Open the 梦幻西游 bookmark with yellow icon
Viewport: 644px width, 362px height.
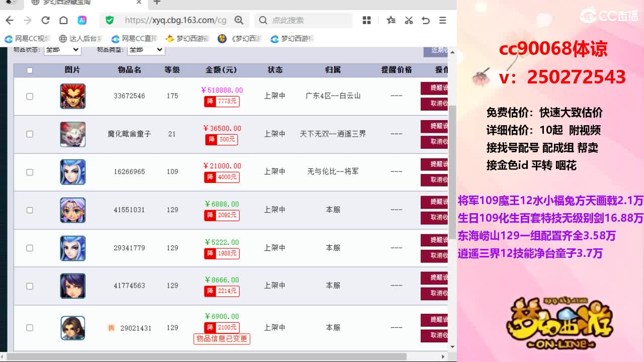(x=187, y=39)
